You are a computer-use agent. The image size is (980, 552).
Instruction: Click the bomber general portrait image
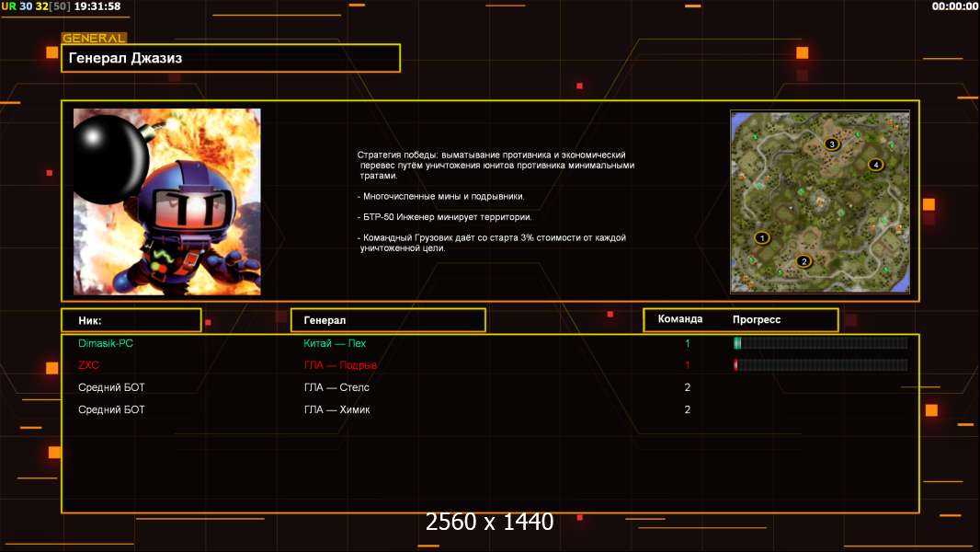(167, 201)
